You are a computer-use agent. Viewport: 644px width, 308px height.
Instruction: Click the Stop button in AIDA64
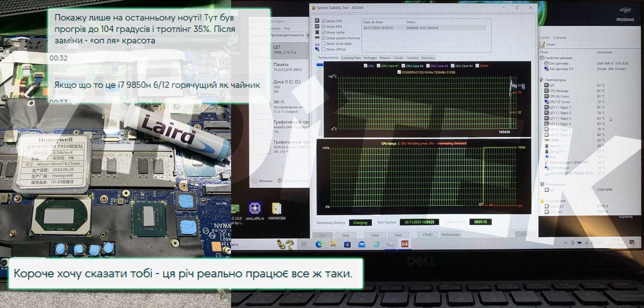(x=346, y=235)
